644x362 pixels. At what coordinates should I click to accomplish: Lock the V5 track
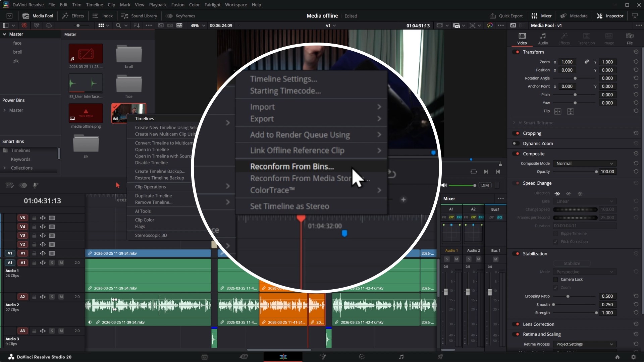[34, 218]
